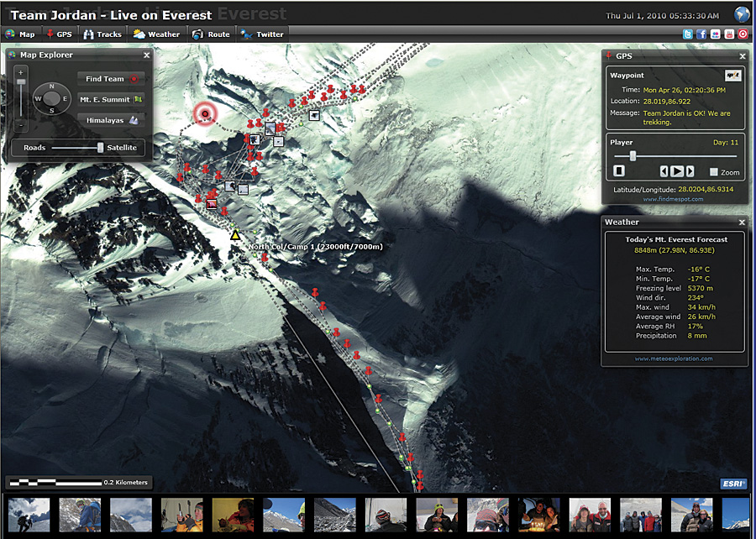The image size is (756, 539).
Task: Open the group of four climbers thumbnail
Action: pos(641,515)
